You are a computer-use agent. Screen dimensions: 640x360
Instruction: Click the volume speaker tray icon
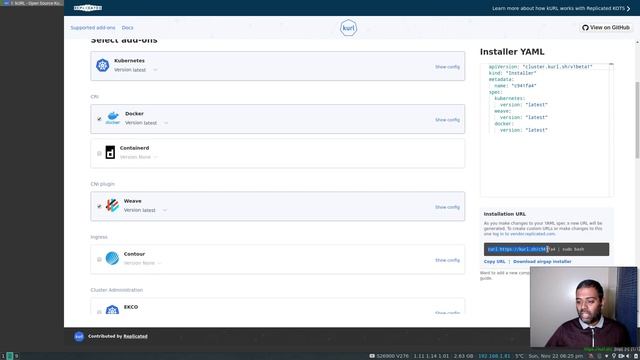tap(628, 356)
